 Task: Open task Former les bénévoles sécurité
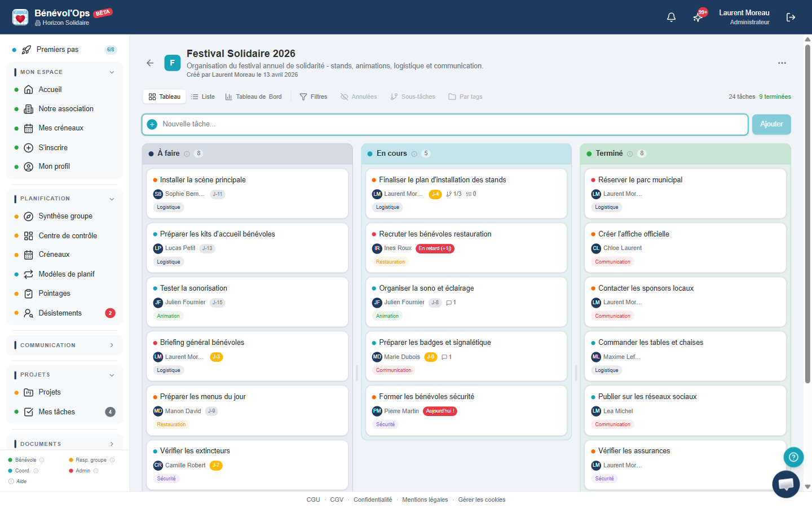coord(466,410)
